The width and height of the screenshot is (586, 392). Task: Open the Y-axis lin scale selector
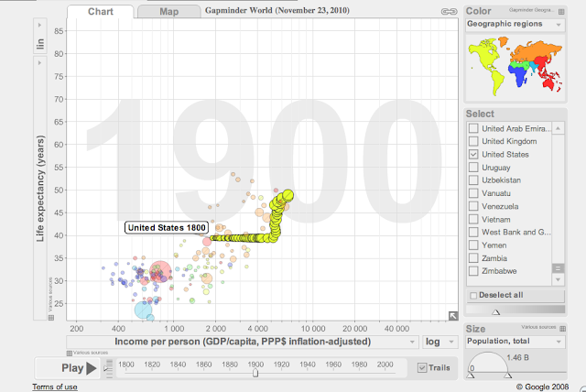(40, 36)
